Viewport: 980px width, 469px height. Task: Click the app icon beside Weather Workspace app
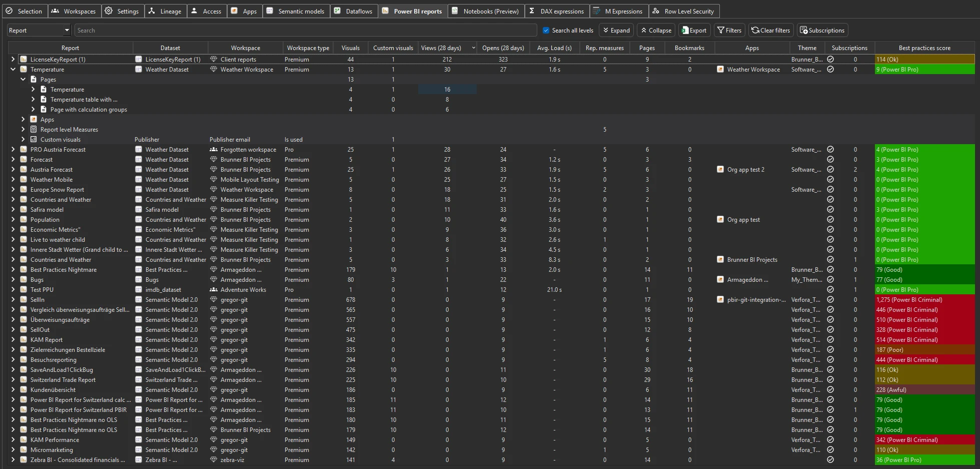pos(720,69)
